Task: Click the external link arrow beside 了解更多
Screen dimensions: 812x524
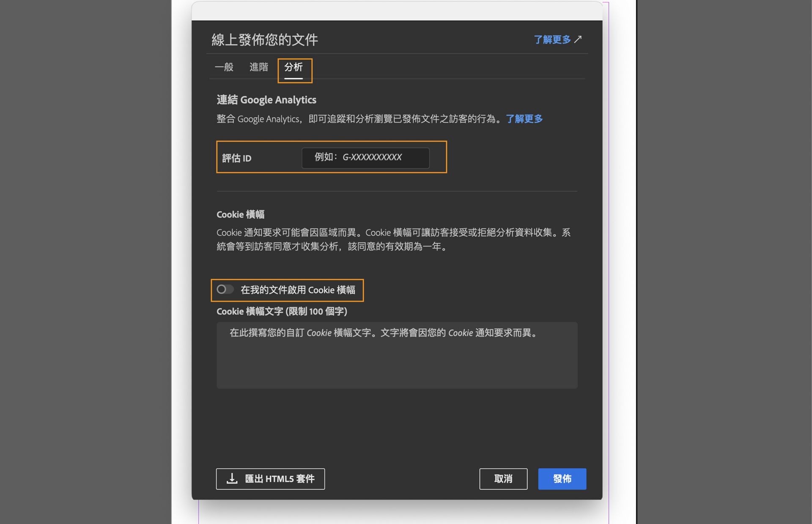Action: [x=579, y=39]
